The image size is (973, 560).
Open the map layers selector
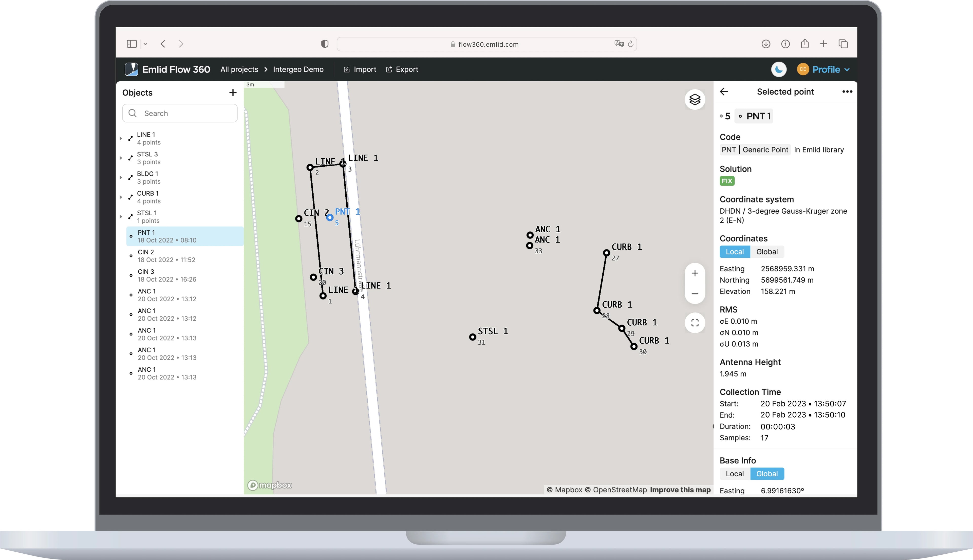tap(695, 100)
